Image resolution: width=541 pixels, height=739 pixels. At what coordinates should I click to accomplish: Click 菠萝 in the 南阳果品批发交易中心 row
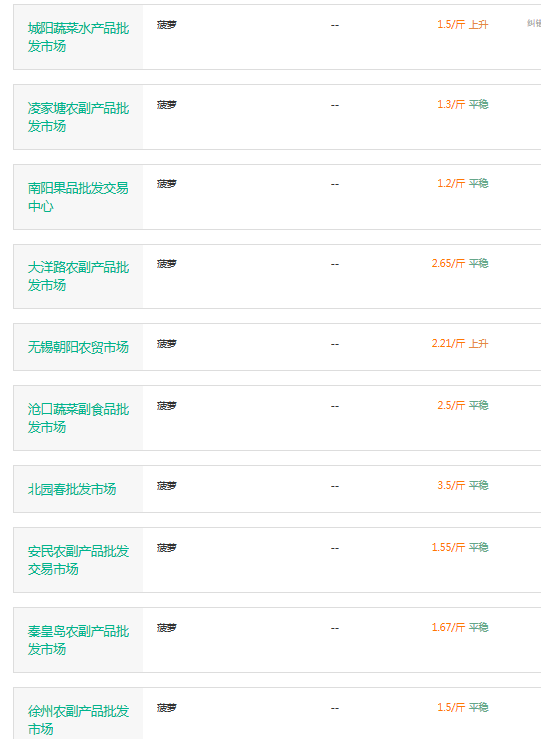tap(167, 184)
